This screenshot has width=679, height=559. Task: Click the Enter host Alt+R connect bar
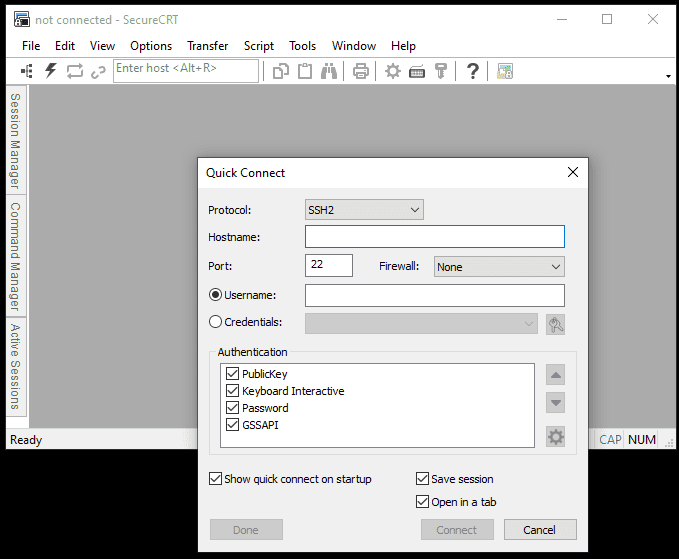pyautogui.click(x=186, y=71)
